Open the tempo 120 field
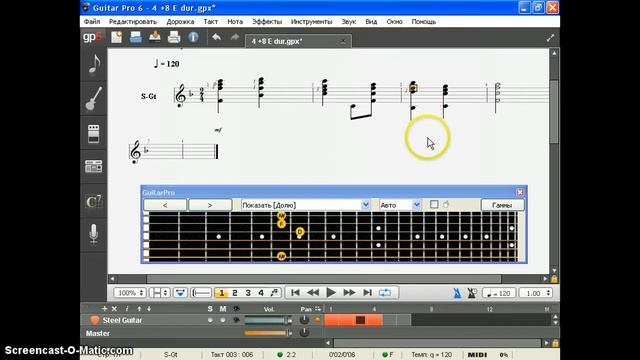Screen dimensions: 640x360 [499, 293]
